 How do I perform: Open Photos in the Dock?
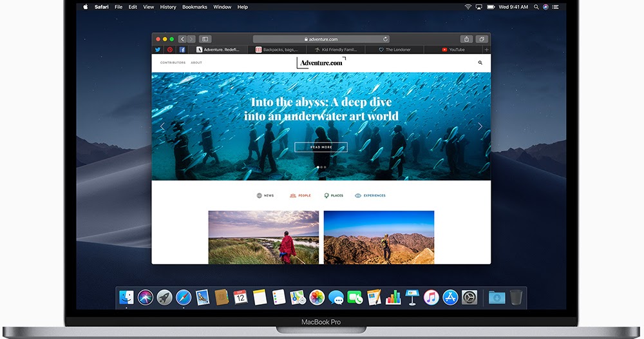point(317,297)
